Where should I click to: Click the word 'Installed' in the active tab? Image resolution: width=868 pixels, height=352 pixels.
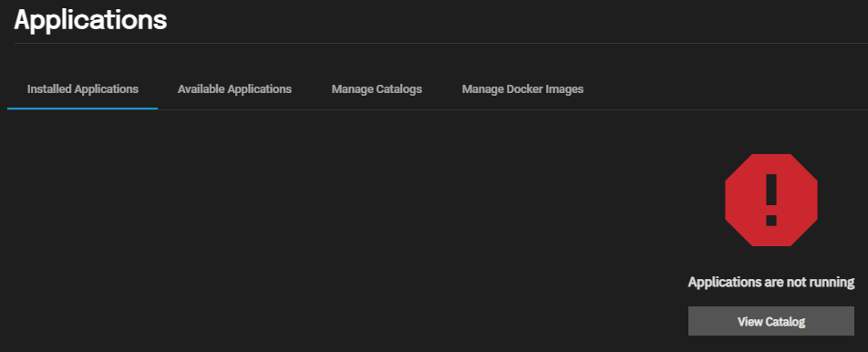pos(49,88)
